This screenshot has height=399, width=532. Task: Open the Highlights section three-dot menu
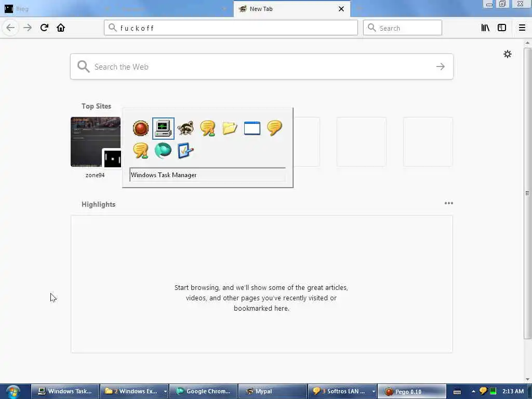448,203
